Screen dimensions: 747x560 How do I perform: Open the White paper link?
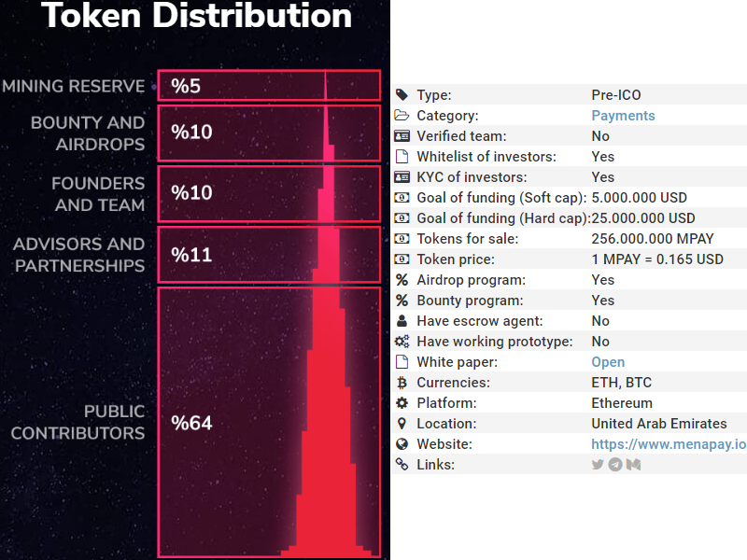point(608,362)
